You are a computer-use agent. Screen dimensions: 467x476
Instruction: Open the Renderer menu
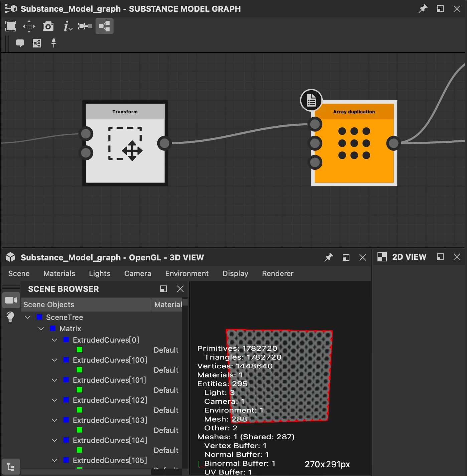tap(278, 273)
